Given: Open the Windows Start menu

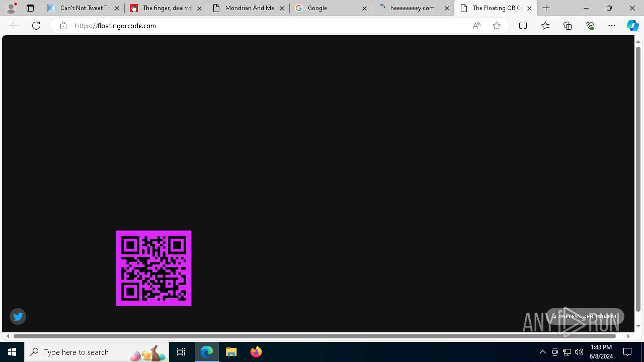Looking at the screenshot, I should pyautogui.click(x=12, y=352).
